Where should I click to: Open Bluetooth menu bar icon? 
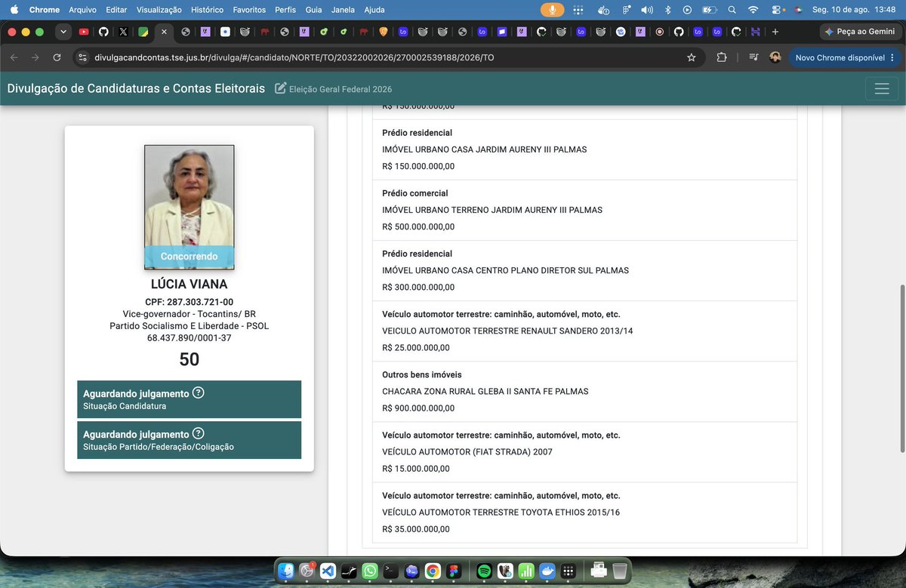667,10
